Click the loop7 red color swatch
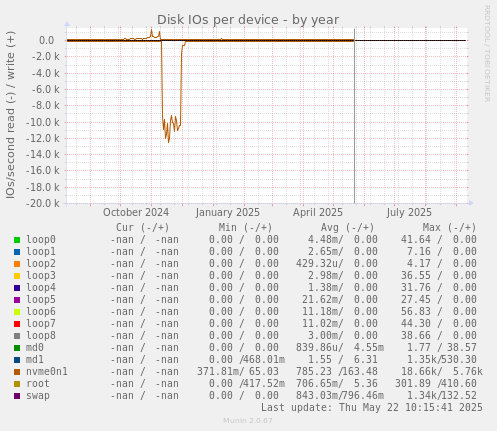Screen dimensions: 497x431 [x=17, y=324]
